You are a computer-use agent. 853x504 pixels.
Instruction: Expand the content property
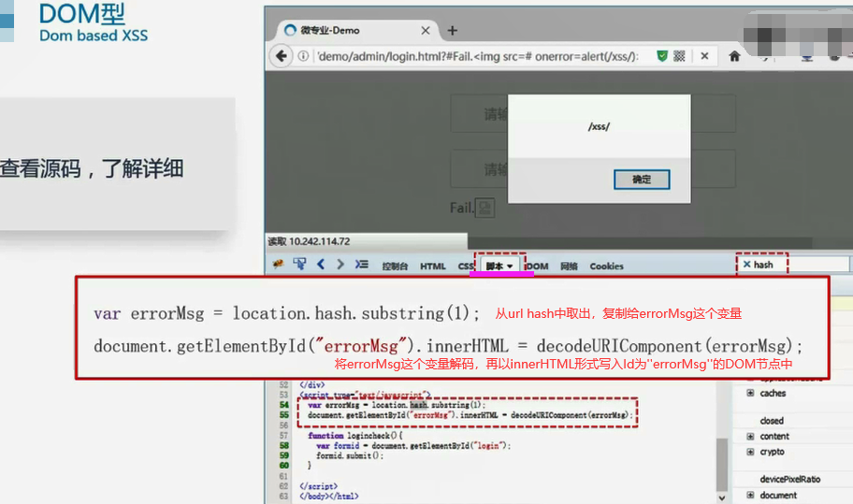(750, 436)
